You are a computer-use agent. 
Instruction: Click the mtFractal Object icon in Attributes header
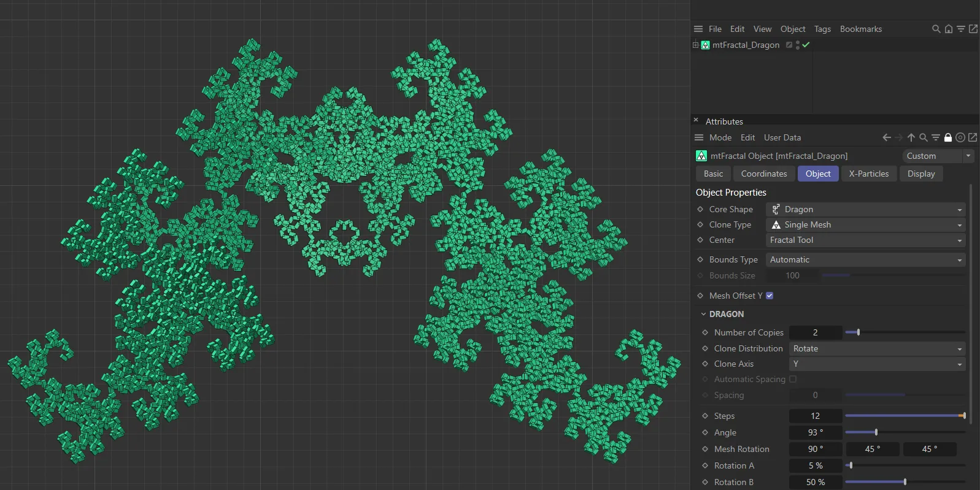click(701, 156)
